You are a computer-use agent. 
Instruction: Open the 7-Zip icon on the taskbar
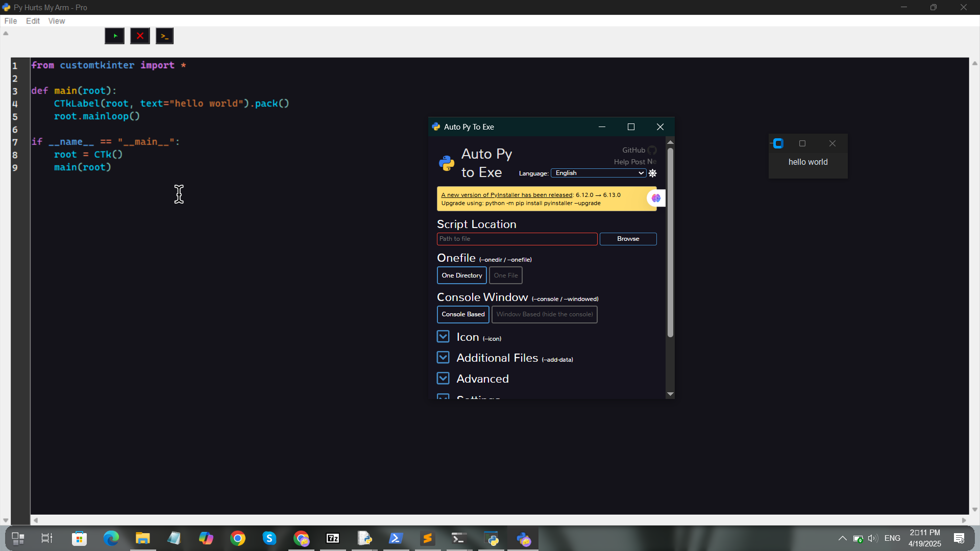point(332,538)
